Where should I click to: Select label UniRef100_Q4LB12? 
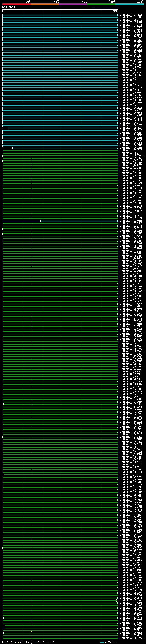click(131, 77)
